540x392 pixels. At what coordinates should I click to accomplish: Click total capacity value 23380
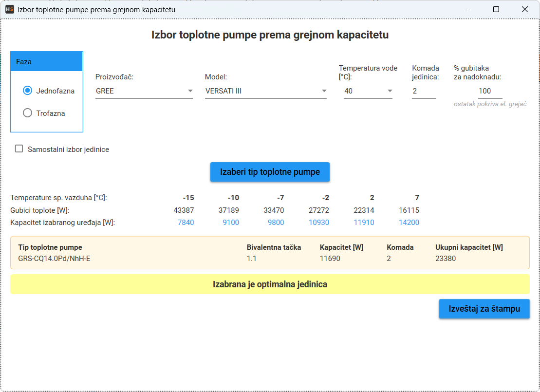(x=446, y=259)
